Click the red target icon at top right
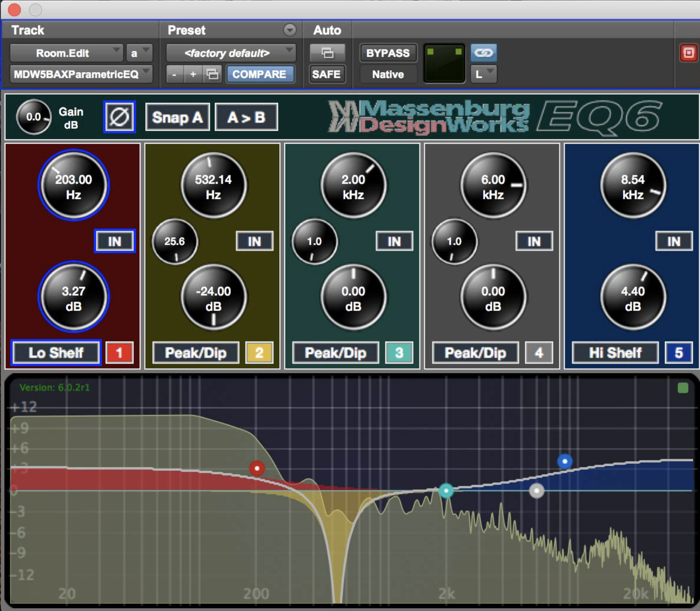Viewport: 700px width, 611px height. coord(688,53)
